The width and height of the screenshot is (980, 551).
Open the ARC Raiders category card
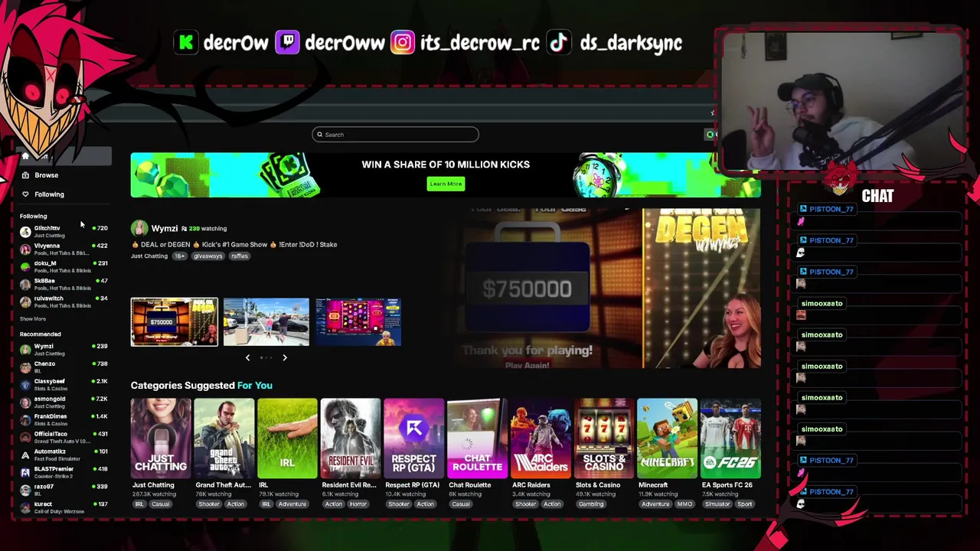pyautogui.click(x=541, y=439)
